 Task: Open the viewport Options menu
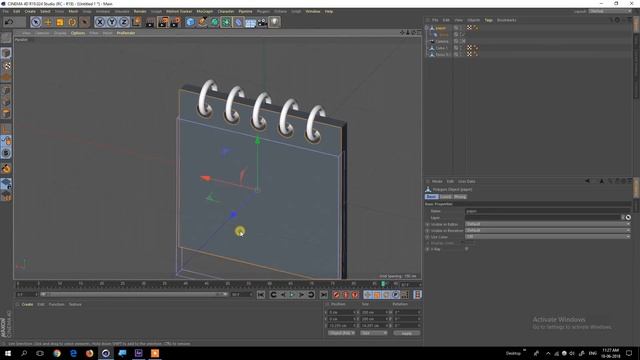click(78, 33)
